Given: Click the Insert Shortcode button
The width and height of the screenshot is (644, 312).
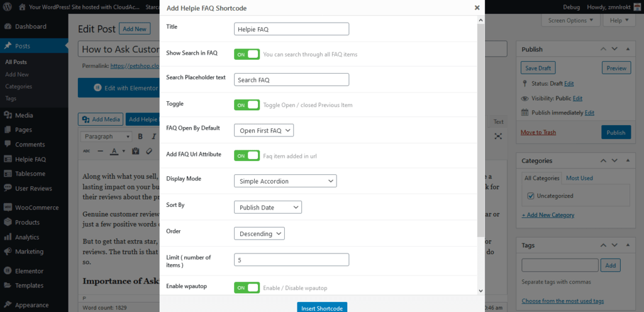Looking at the screenshot, I should pyautogui.click(x=322, y=308).
